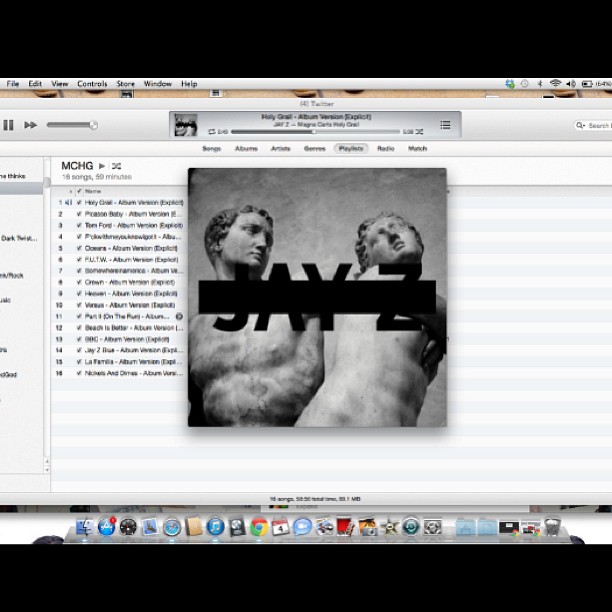This screenshot has height=612, width=612.
Task: Open iMovie star icon in the dock
Action: coord(389,527)
